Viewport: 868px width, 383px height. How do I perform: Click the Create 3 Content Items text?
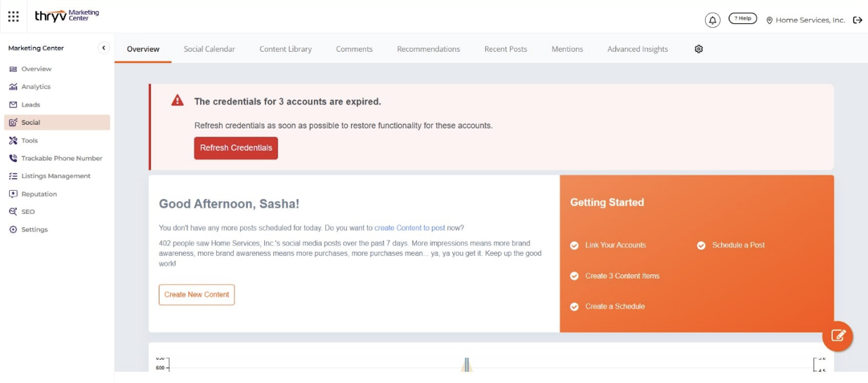[622, 276]
